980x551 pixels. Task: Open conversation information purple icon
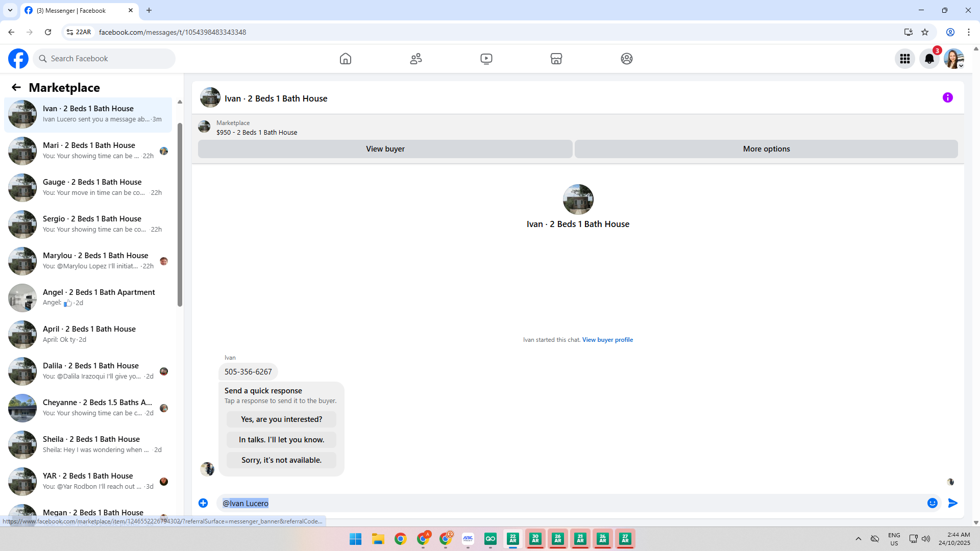[948, 97]
